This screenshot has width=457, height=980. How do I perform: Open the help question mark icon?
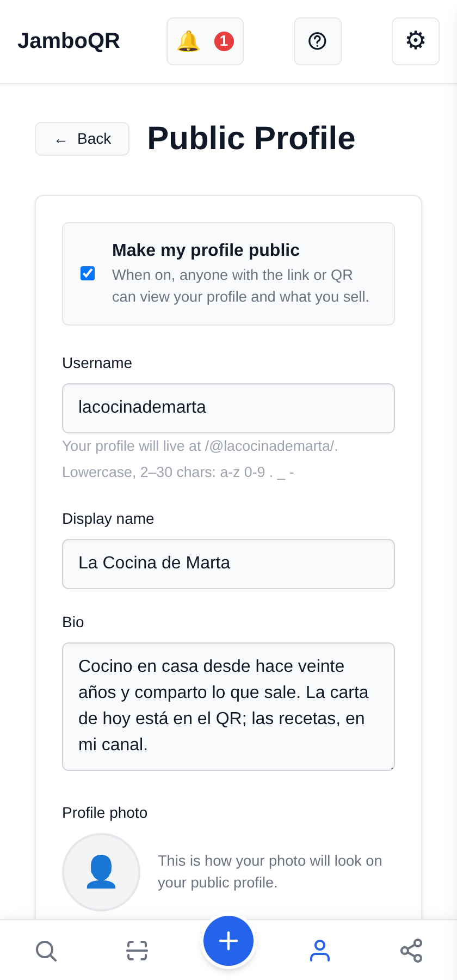[x=318, y=41]
